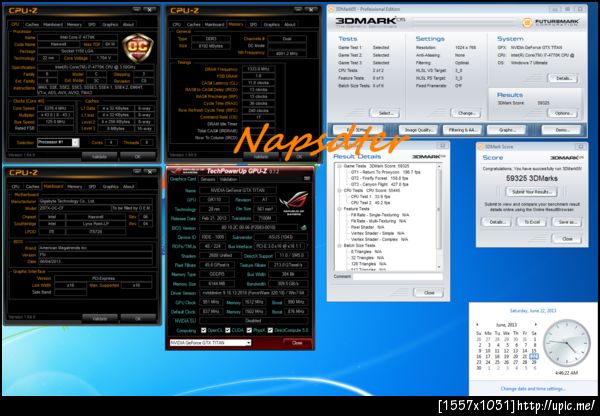
Task: Click Details... in 3DMark Score window
Action: tap(496, 222)
